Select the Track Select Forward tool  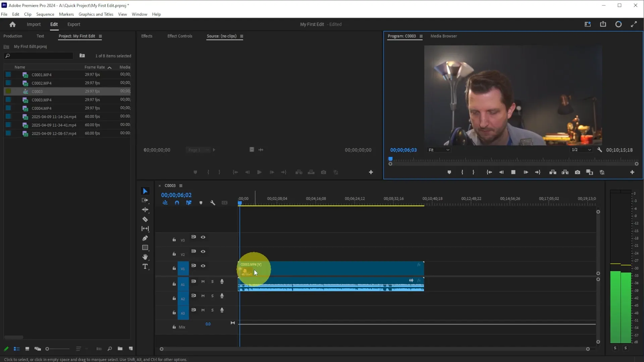(x=145, y=200)
